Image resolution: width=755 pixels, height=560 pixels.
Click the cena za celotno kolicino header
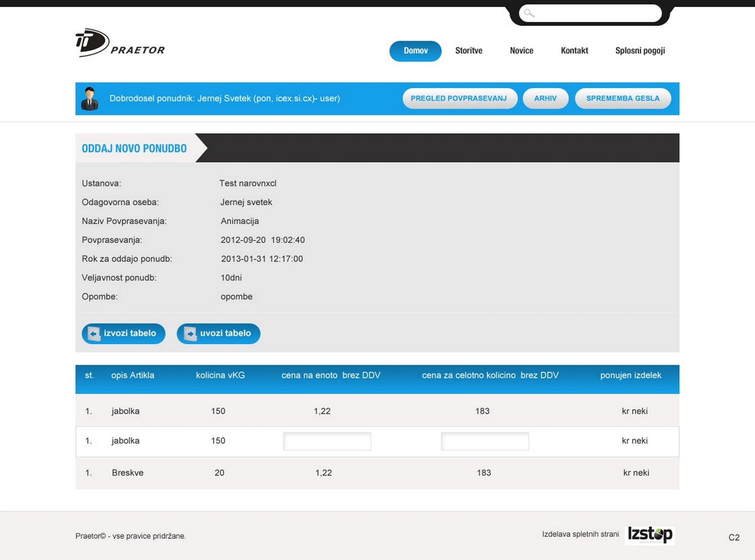(x=490, y=375)
